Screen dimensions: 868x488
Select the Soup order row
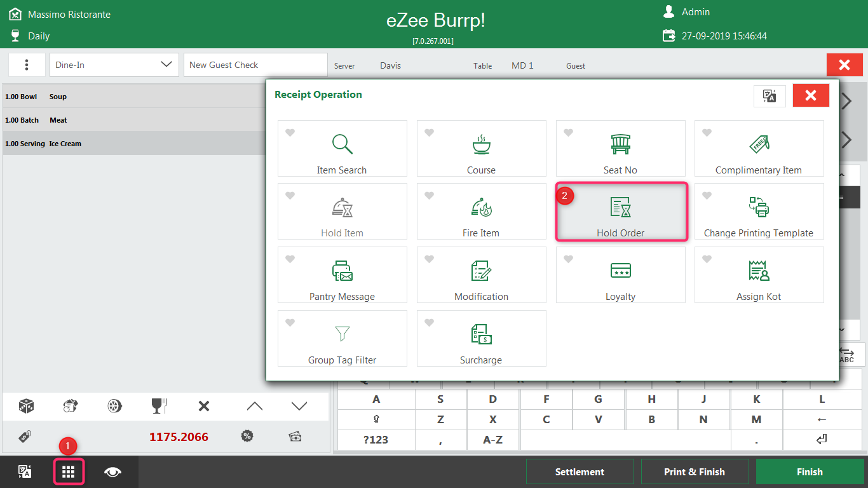click(134, 97)
